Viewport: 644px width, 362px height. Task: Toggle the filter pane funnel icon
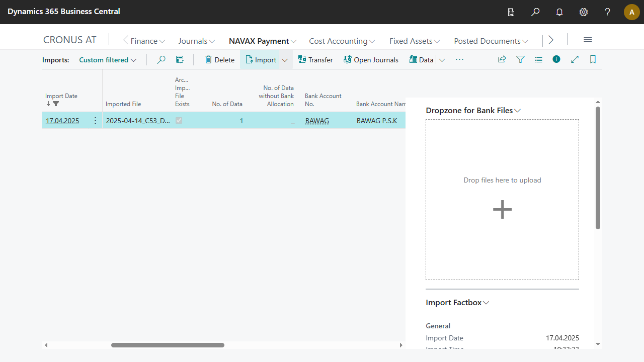pyautogui.click(x=520, y=59)
